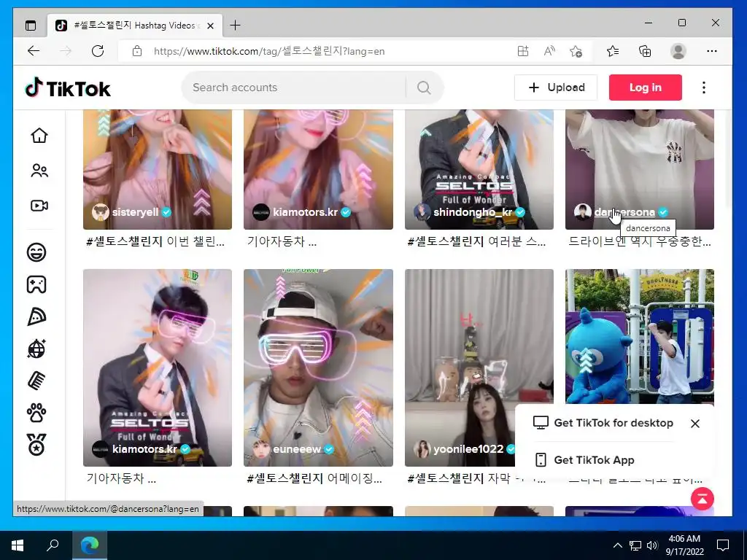Image resolution: width=747 pixels, height=560 pixels.
Task: Open the Windows Start menu
Action: (x=18, y=545)
